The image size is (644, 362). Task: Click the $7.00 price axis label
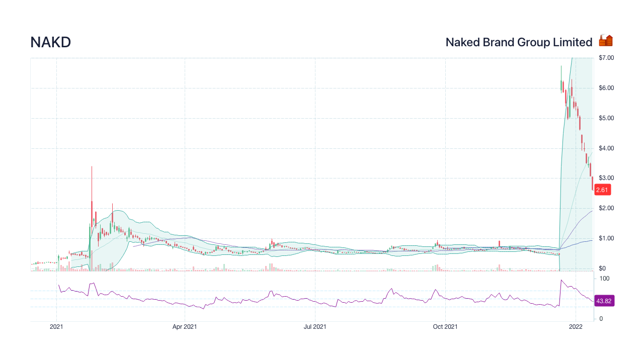(606, 58)
